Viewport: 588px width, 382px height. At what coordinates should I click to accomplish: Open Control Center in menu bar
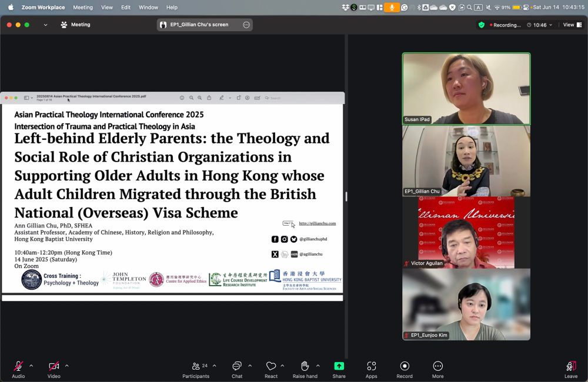pyautogui.click(x=526, y=7)
